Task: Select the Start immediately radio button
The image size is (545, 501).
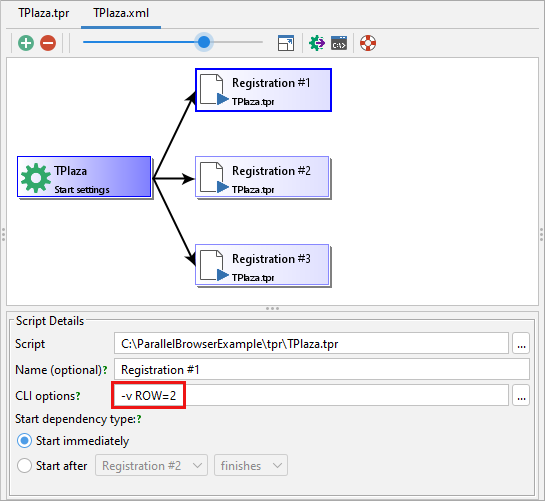Action: pyautogui.click(x=24, y=441)
